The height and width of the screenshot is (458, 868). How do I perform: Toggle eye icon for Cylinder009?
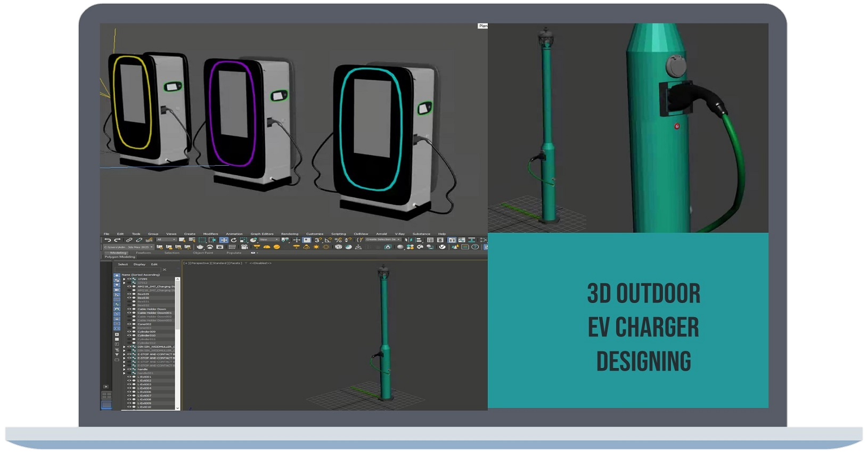point(129,332)
